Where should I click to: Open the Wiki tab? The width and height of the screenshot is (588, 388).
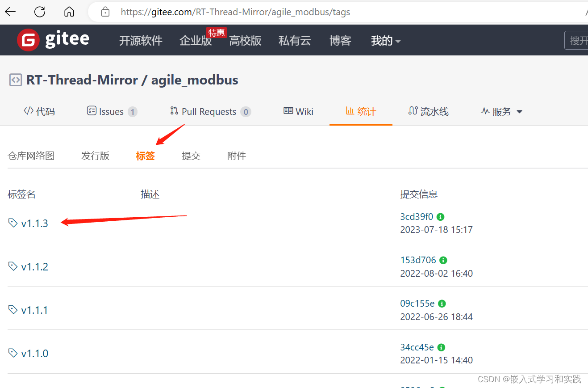(x=299, y=111)
